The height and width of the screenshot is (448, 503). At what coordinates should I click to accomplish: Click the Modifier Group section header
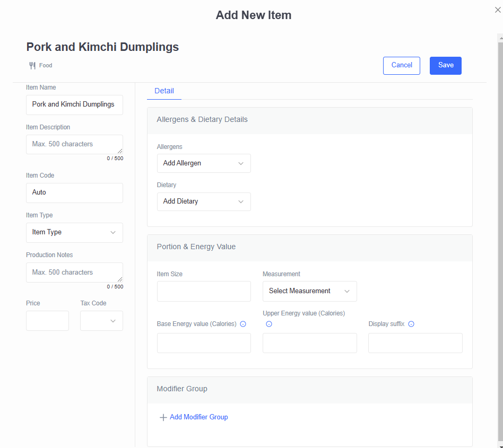tap(309, 390)
